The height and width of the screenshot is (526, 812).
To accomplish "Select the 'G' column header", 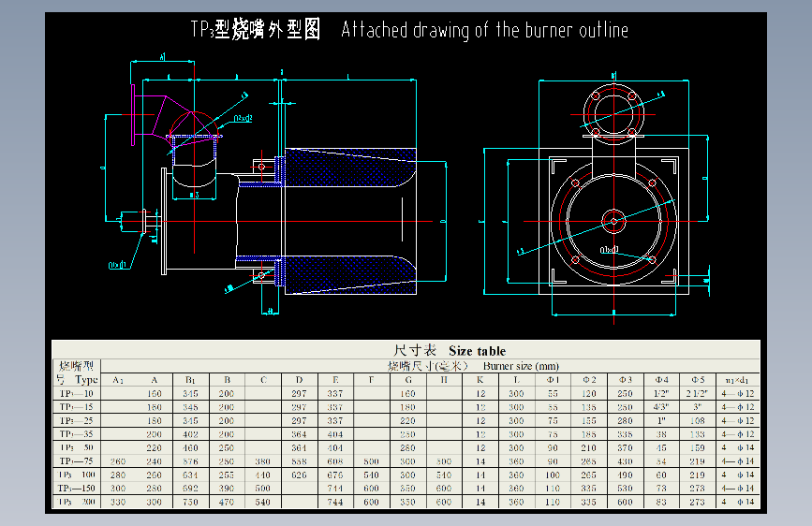I will (x=408, y=380).
